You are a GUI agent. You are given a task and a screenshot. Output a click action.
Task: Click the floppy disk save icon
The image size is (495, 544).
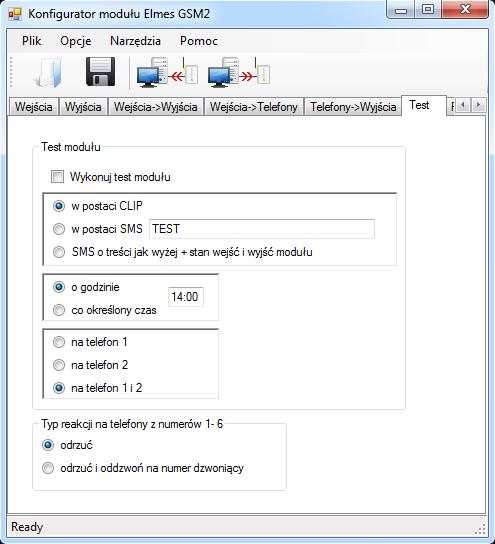[x=100, y=71]
